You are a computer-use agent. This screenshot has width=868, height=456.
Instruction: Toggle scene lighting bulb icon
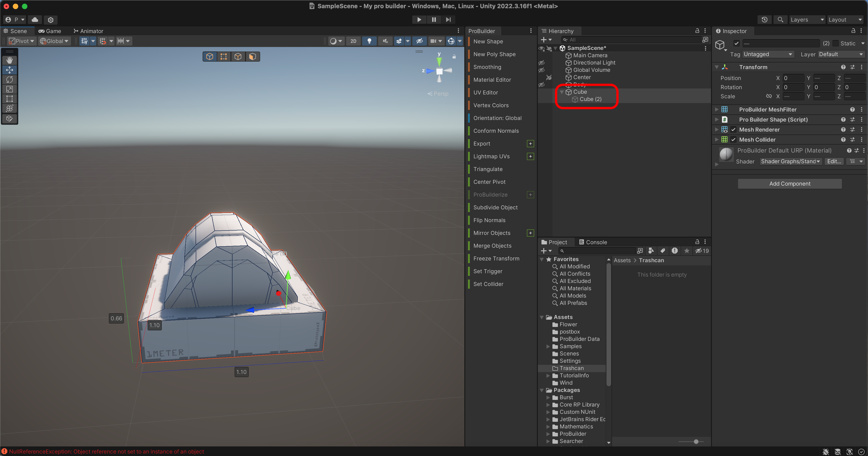[369, 41]
